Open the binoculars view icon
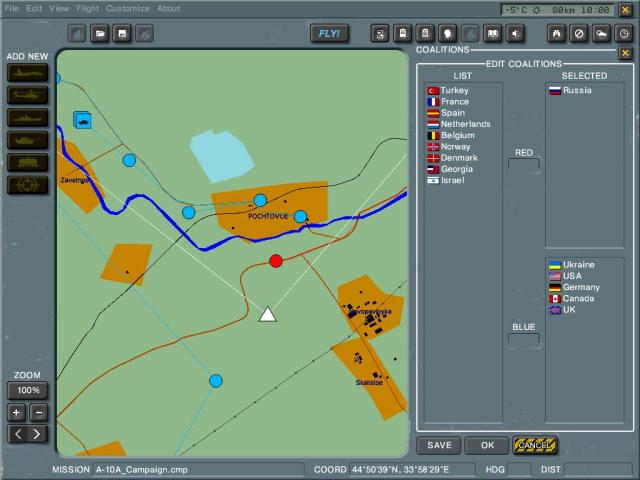 [x=556, y=33]
